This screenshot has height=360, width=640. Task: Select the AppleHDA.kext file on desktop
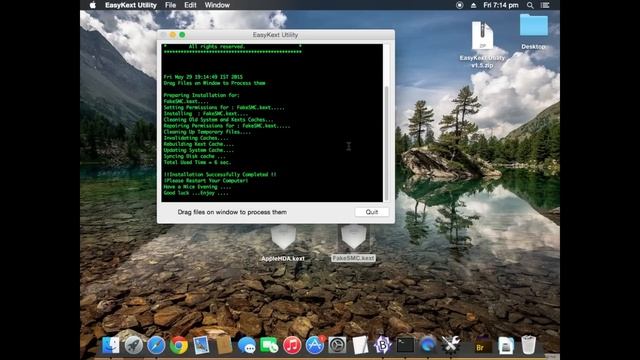283,243
